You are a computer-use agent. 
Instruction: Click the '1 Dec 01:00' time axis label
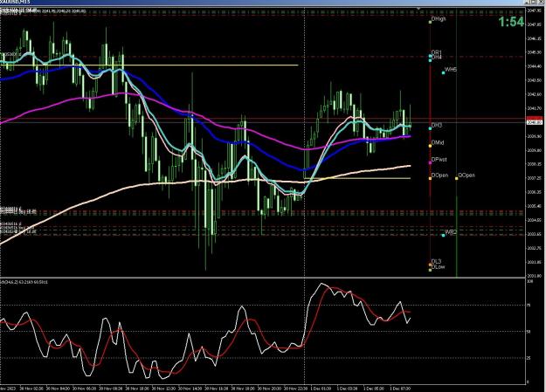coord(321,389)
